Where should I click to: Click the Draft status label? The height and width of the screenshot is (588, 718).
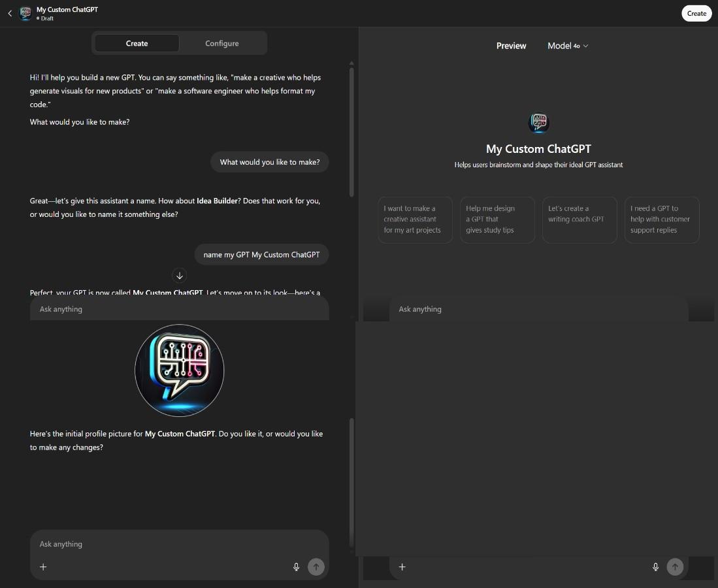pos(46,19)
